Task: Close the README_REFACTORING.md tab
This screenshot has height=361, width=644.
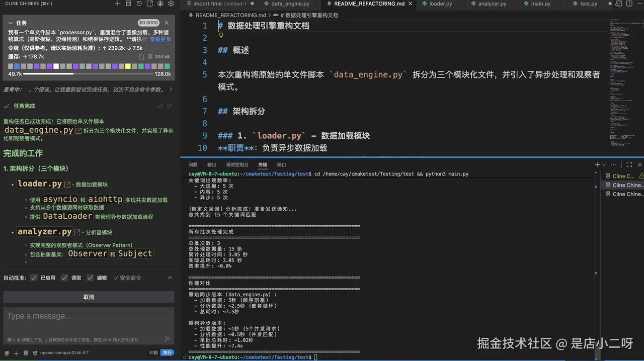Action: point(411,4)
